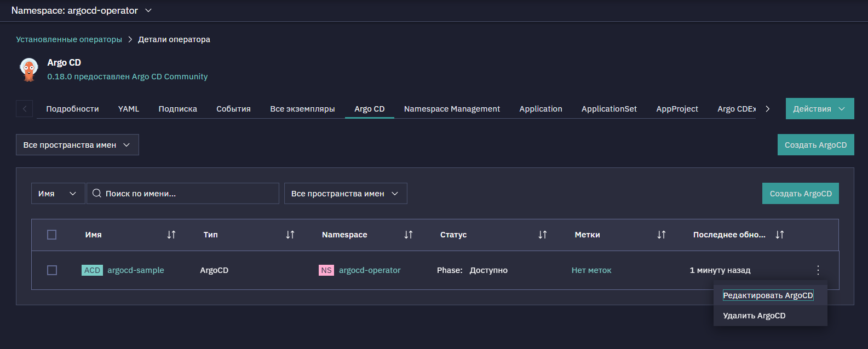The width and height of the screenshot is (868, 349).
Task: Choose Редактировать ArgoCD from context menu
Action: coord(770,295)
